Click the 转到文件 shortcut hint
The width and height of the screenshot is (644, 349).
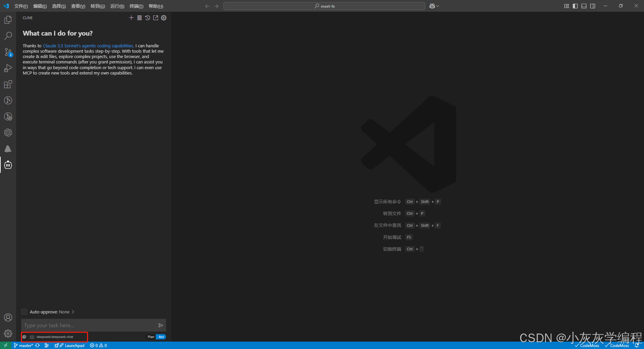click(392, 213)
